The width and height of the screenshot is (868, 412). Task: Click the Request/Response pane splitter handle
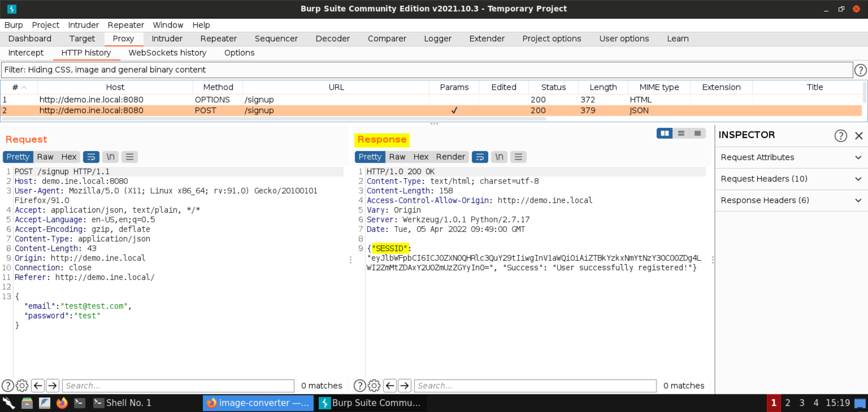(x=350, y=260)
